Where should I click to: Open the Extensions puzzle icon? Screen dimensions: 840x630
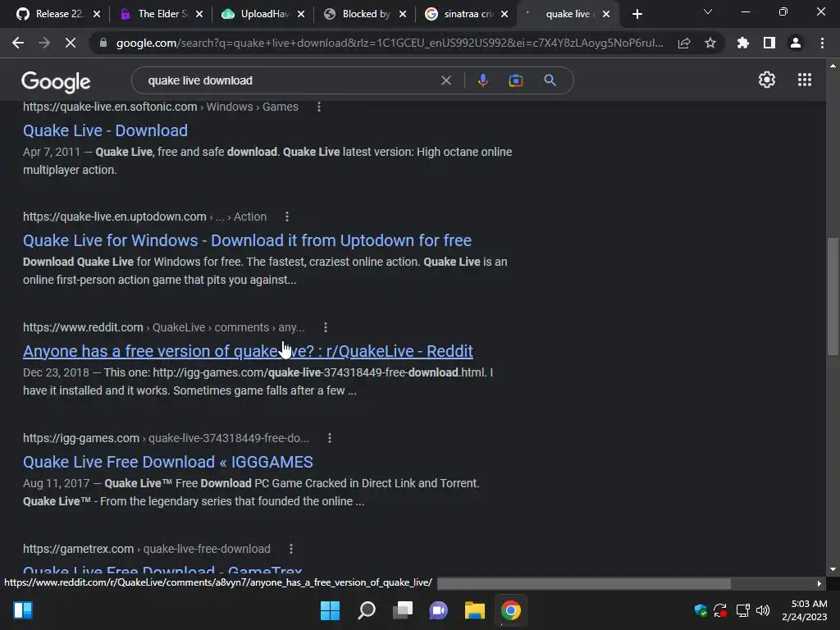coord(743,43)
